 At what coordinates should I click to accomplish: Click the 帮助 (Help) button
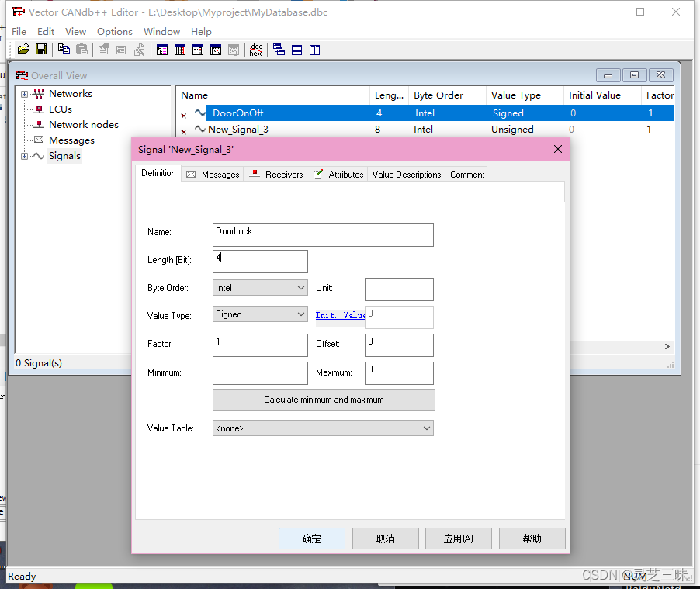click(532, 539)
